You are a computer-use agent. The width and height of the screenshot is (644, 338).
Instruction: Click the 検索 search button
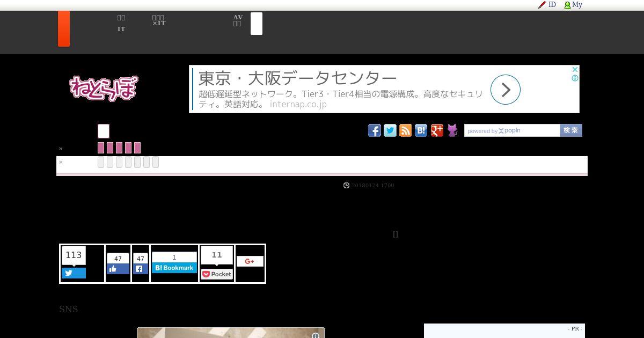click(x=571, y=130)
